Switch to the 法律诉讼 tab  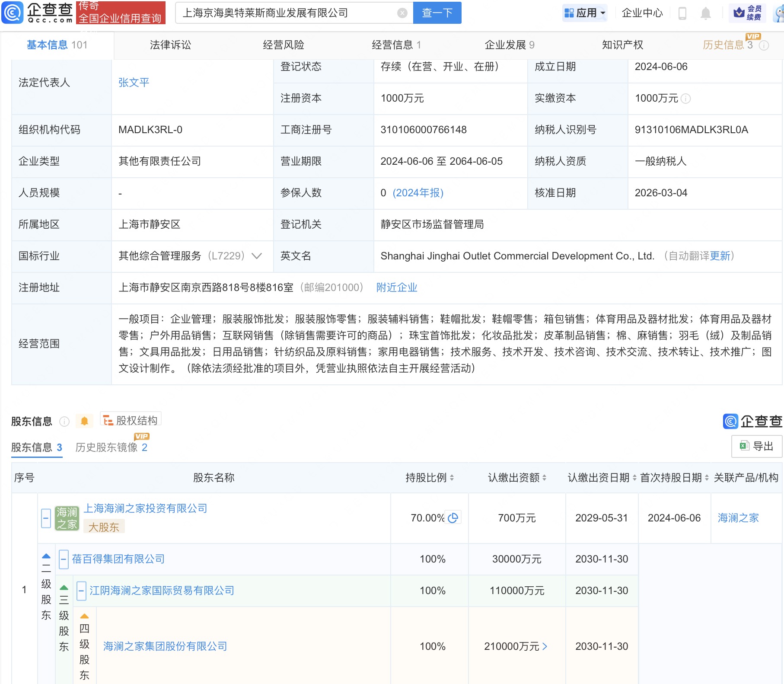[x=170, y=45]
